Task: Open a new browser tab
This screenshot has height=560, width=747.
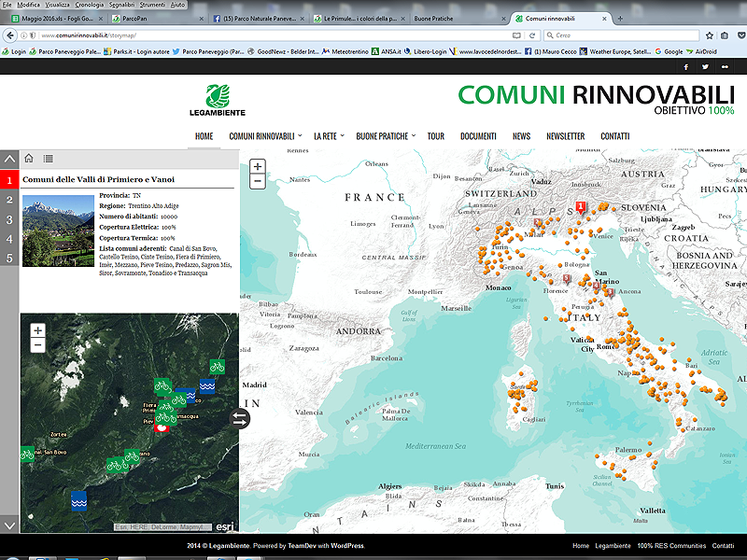Action: (x=620, y=19)
